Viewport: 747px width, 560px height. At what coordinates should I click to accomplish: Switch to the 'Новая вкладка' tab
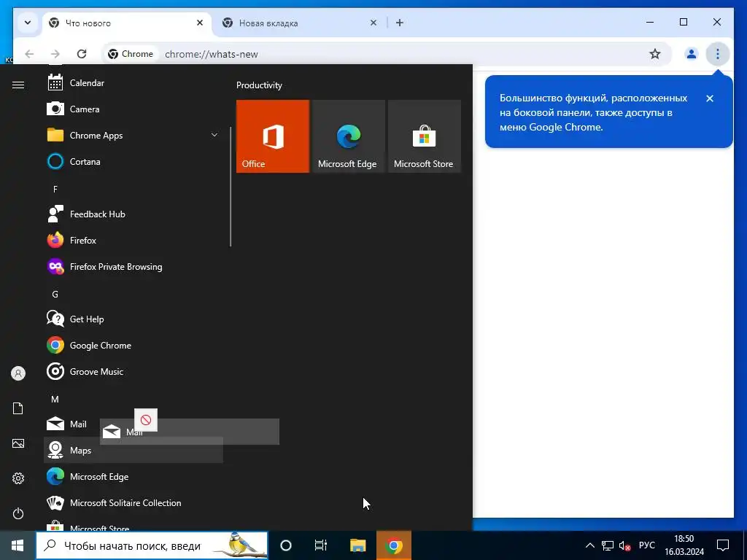click(x=300, y=23)
